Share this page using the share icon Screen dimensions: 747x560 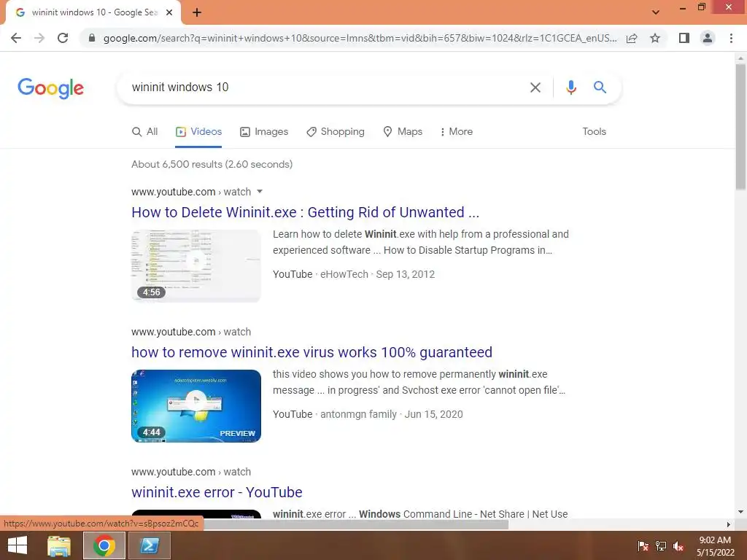[x=632, y=38]
